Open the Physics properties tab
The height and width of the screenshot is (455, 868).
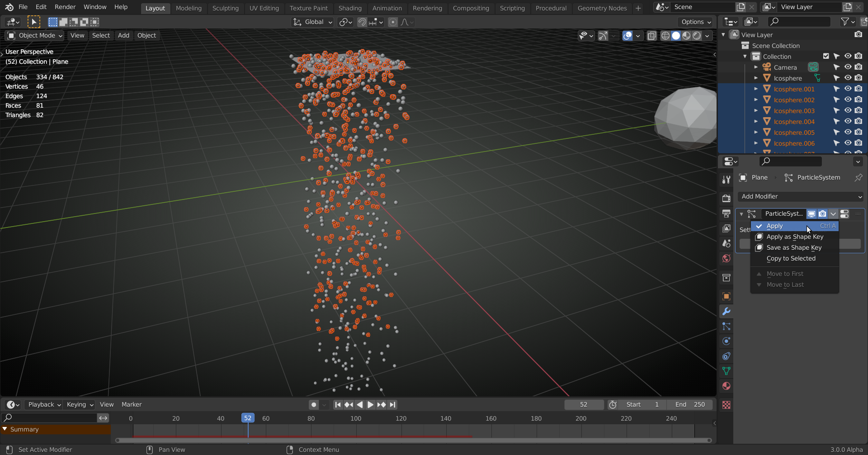[726, 341]
